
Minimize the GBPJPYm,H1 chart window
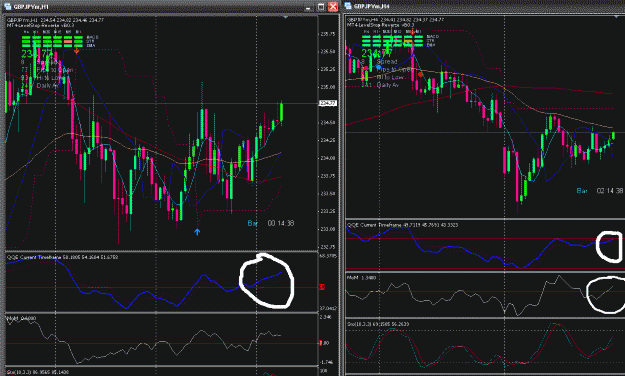click(309, 7)
